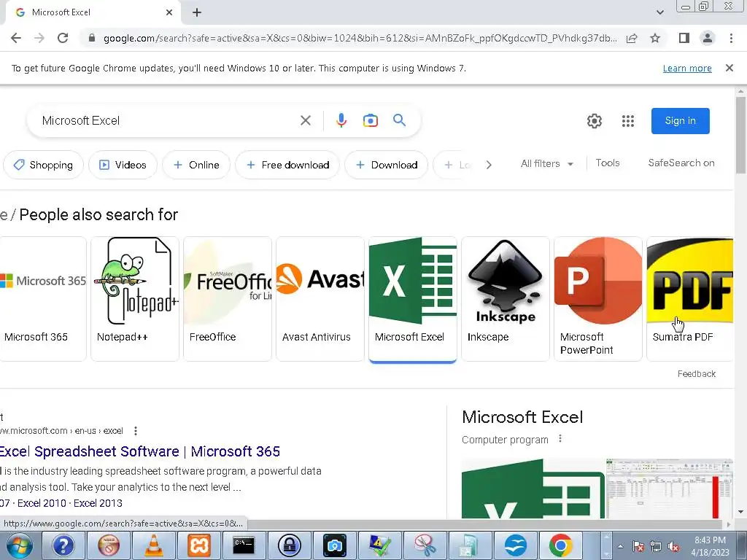Click the browser forward arrow
747x560 pixels.
click(x=39, y=38)
